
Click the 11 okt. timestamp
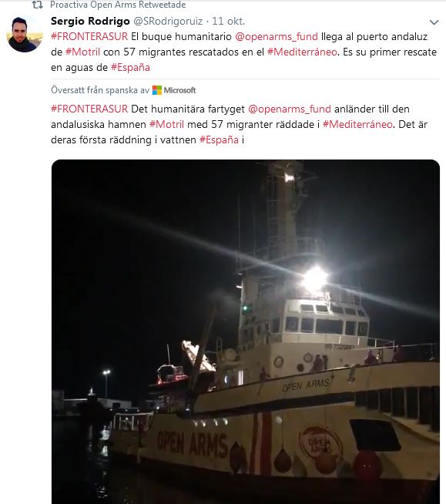[229, 22]
